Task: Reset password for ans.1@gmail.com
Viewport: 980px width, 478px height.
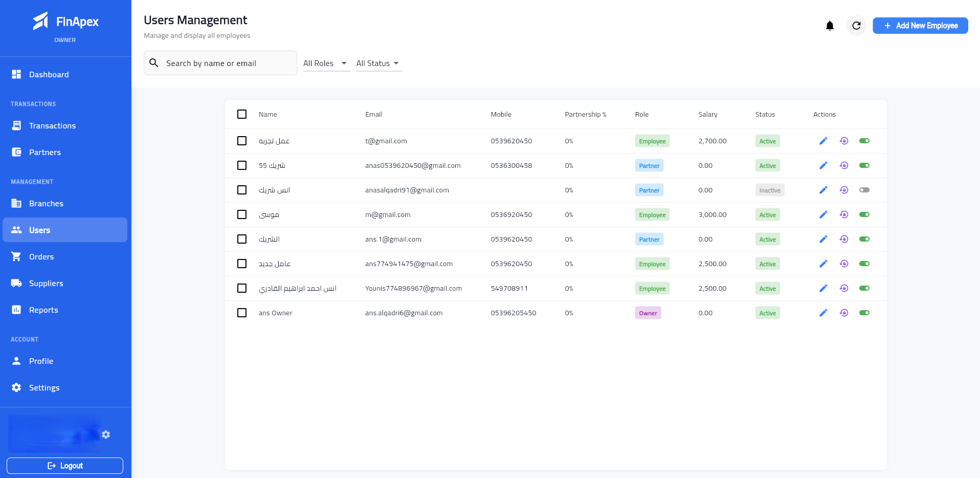Action: 844,239
